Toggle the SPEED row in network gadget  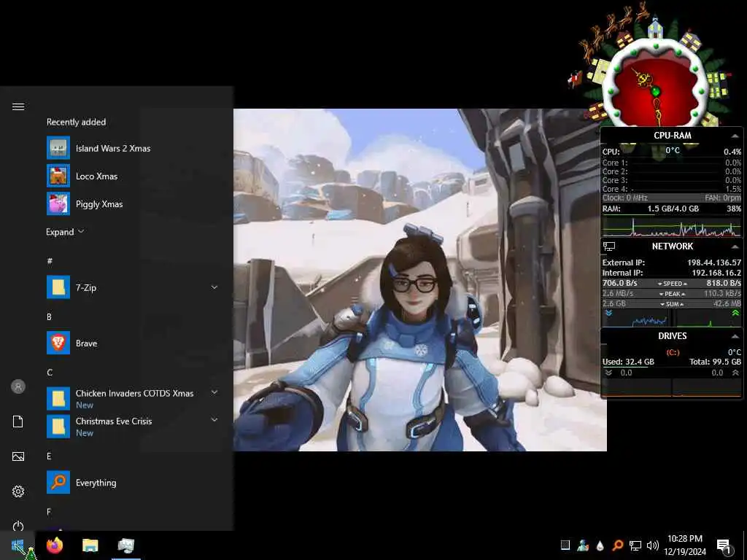pyautogui.click(x=672, y=284)
